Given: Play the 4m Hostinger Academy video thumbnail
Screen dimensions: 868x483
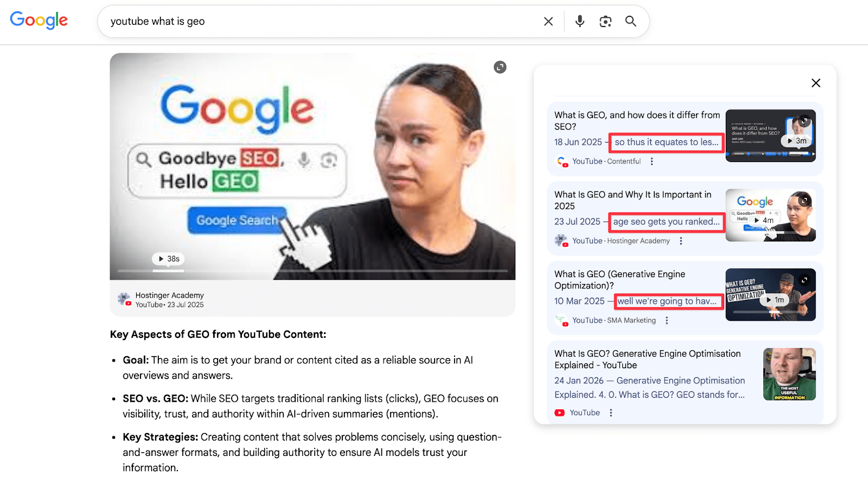Looking at the screenshot, I should pos(770,215).
